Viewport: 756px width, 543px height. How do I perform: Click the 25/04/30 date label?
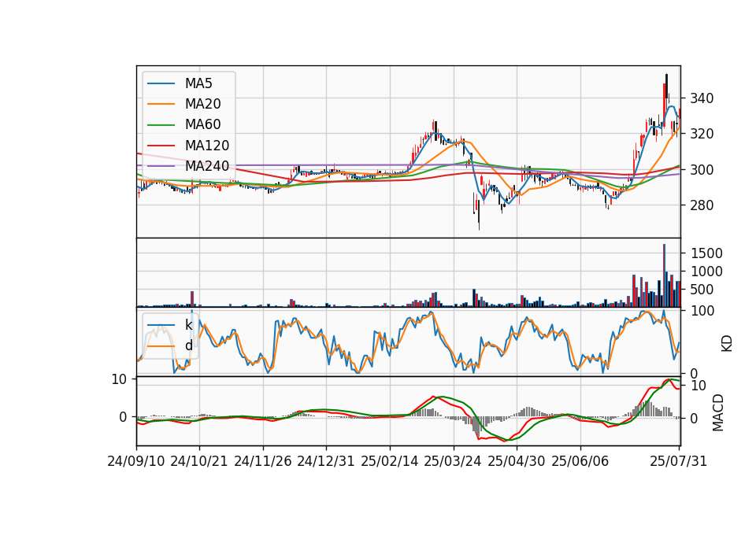tap(517, 461)
